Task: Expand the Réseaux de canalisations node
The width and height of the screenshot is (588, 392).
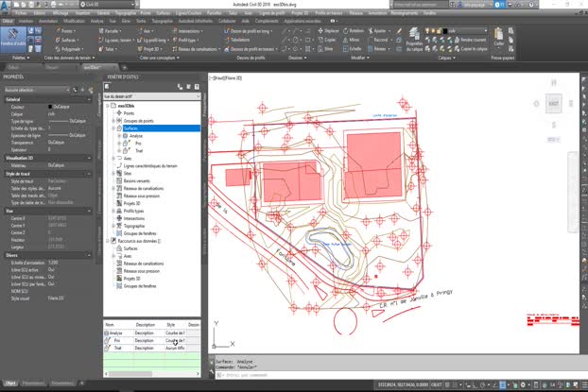Action: pyautogui.click(x=113, y=189)
